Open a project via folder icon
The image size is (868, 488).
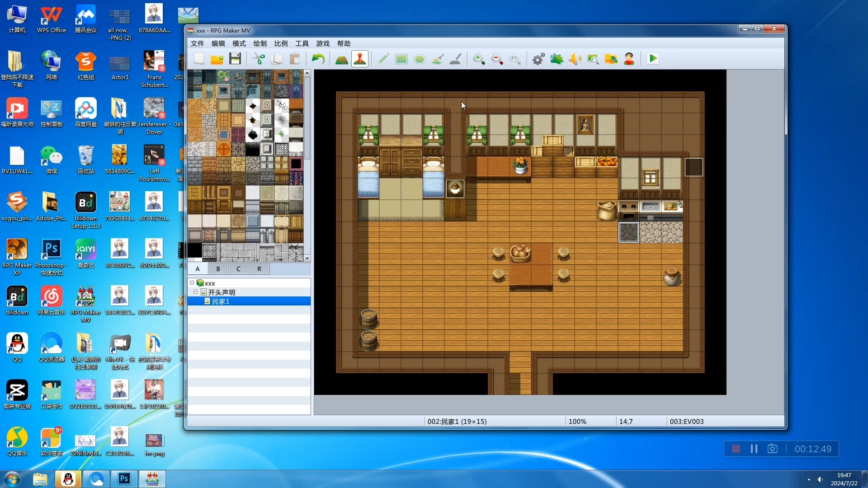point(217,59)
